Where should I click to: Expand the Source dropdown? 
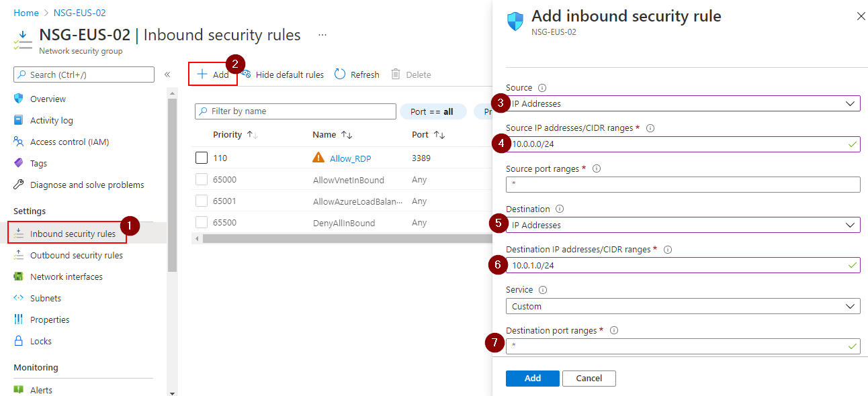[683, 104]
